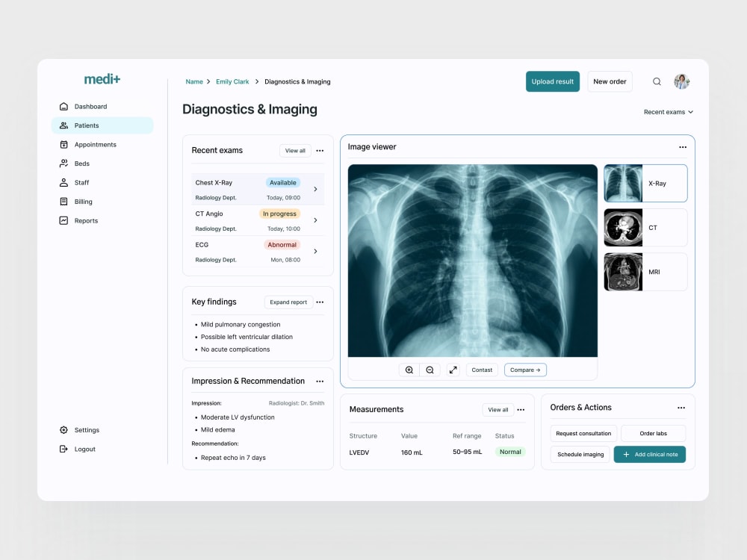Open Reports in the sidebar
The image size is (747, 560).
(102, 220)
